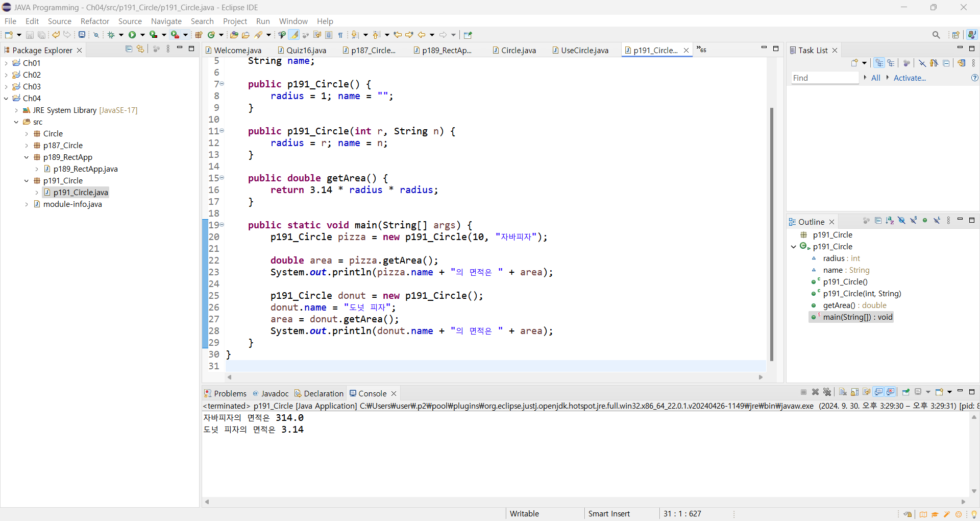
Task: Expand the Ch03 project node
Action: click(6, 87)
